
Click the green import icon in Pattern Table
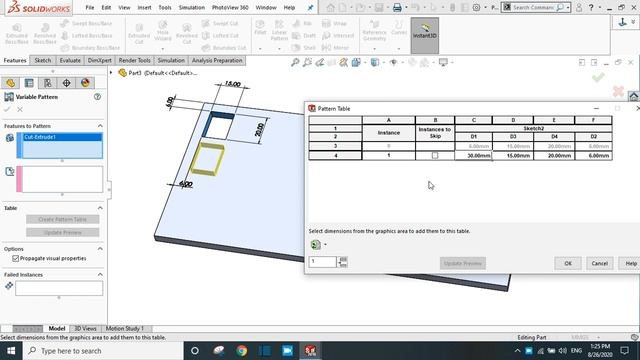pos(315,244)
